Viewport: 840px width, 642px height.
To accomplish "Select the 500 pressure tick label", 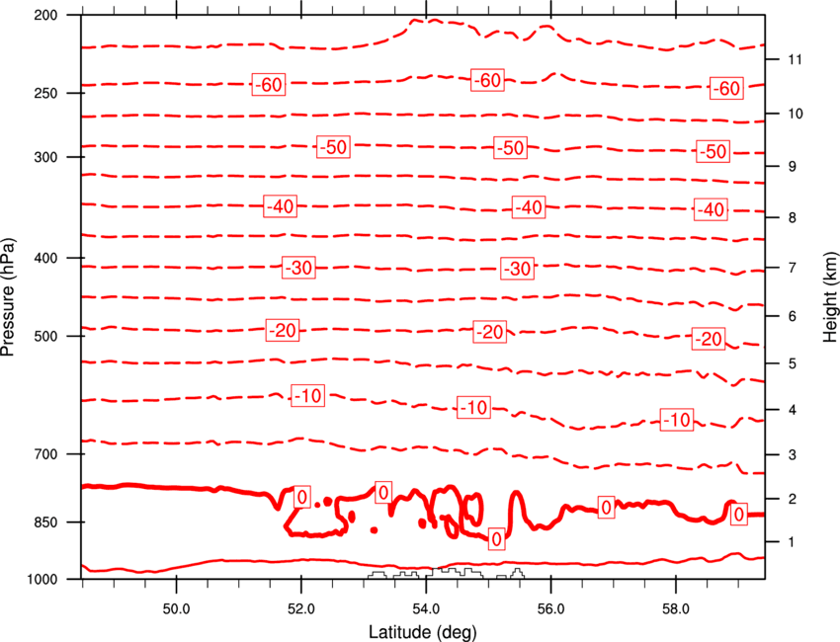I will pyautogui.click(x=45, y=336).
